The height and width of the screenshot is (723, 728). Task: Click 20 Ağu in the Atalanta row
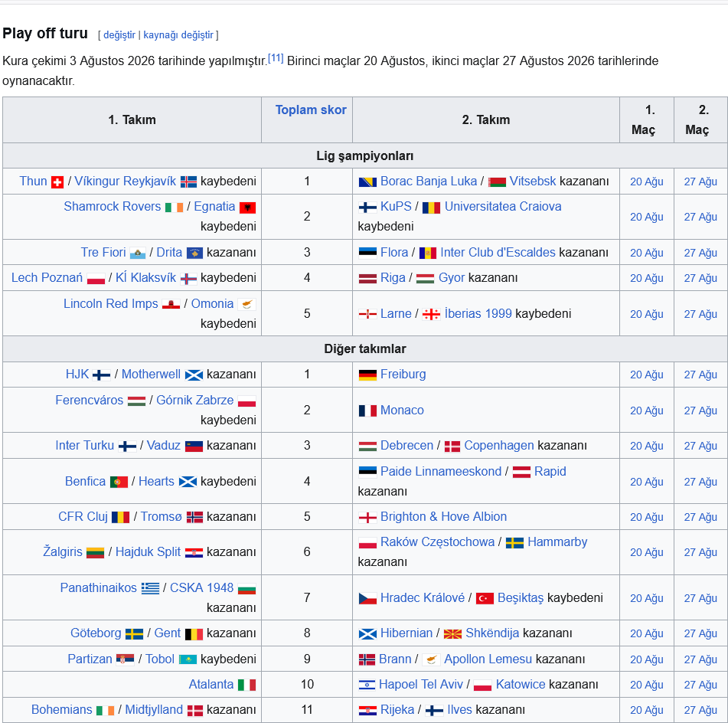[x=646, y=685]
